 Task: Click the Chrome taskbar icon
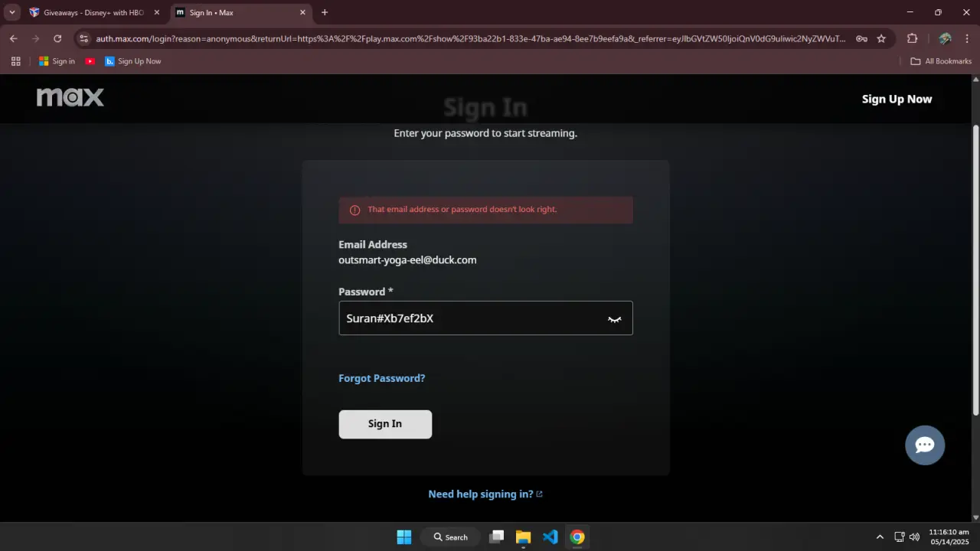pos(577,537)
